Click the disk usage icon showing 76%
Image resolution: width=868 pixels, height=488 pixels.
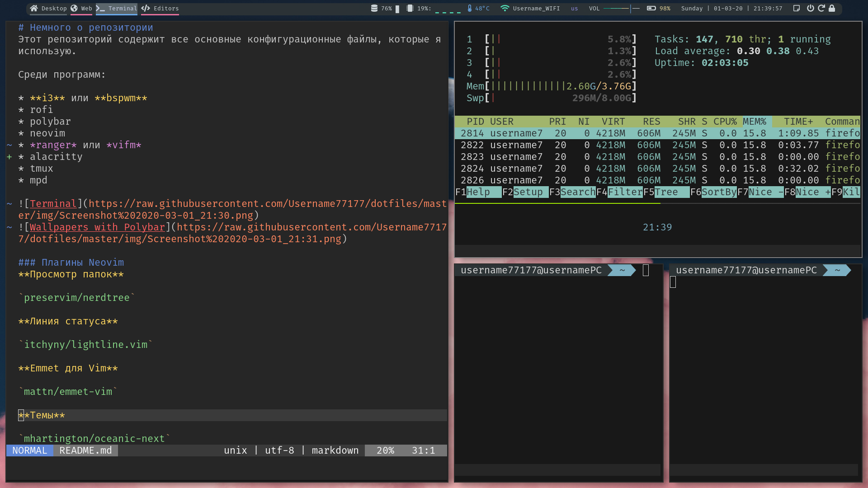point(374,8)
